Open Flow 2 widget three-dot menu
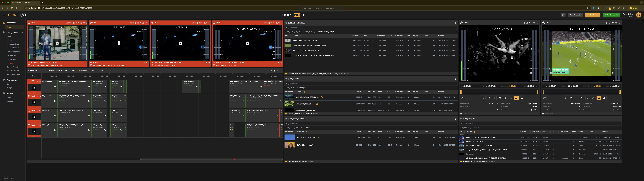The height and width of the screenshot is (181, 644). click(148, 23)
